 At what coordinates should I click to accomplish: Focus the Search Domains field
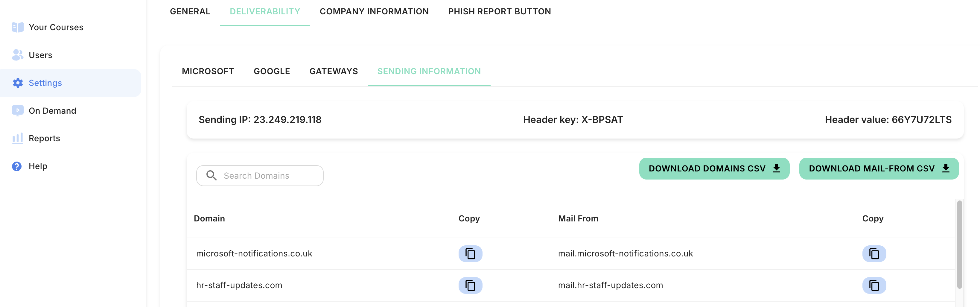tap(260, 175)
